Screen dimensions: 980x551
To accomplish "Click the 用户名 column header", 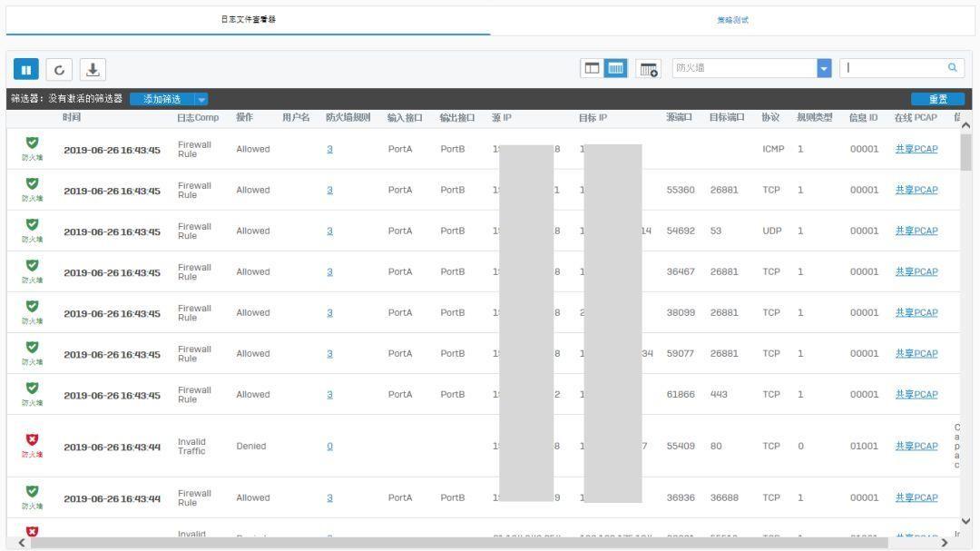I will click(296, 117).
